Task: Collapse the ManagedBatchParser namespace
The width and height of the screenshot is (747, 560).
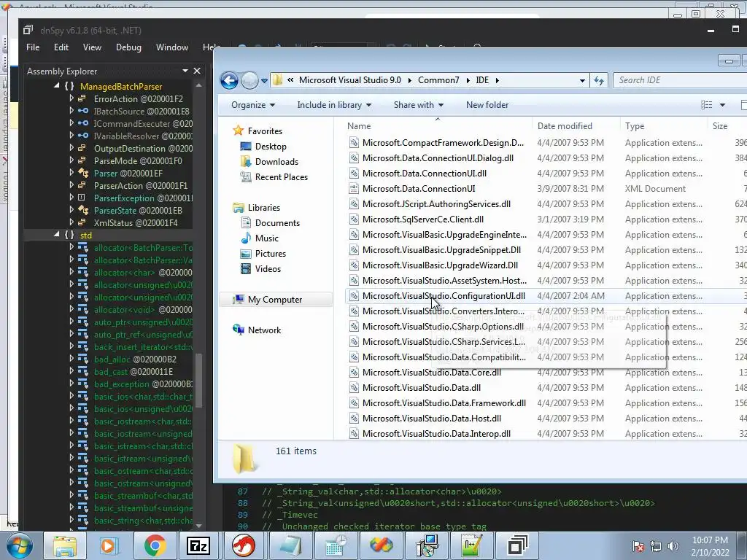Action: click(x=57, y=86)
